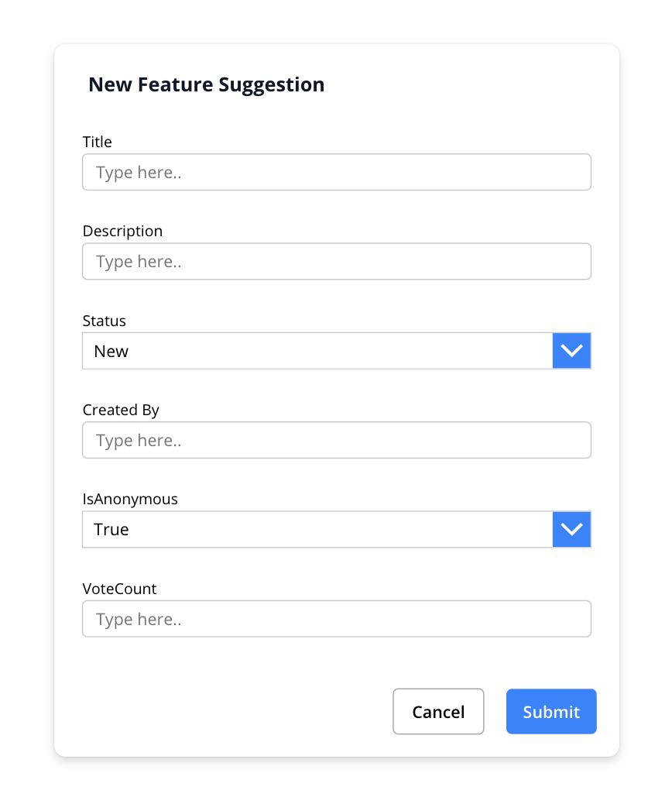
Task: Cancel the new feature suggestion
Action: pyautogui.click(x=438, y=712)
